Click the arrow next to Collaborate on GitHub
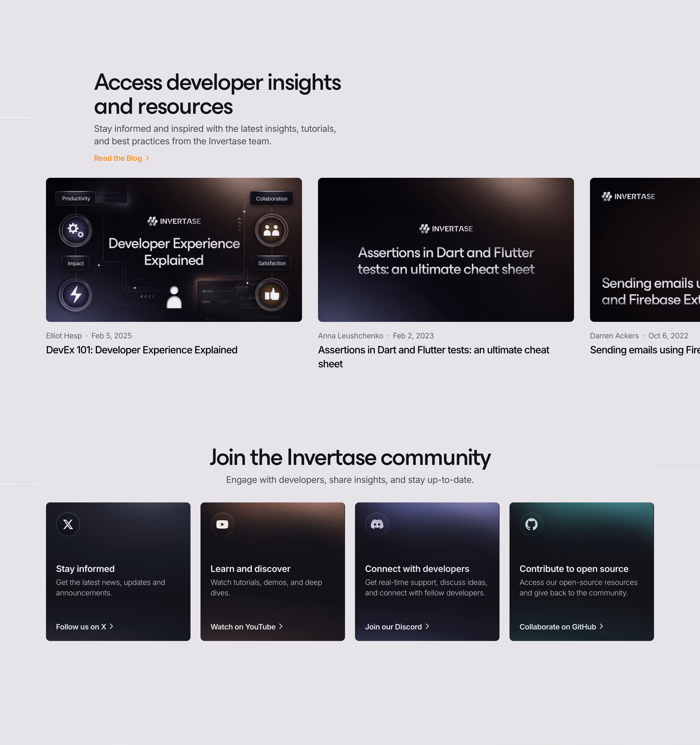The width and height of the screenshot is (700, 745). point(601,626)
